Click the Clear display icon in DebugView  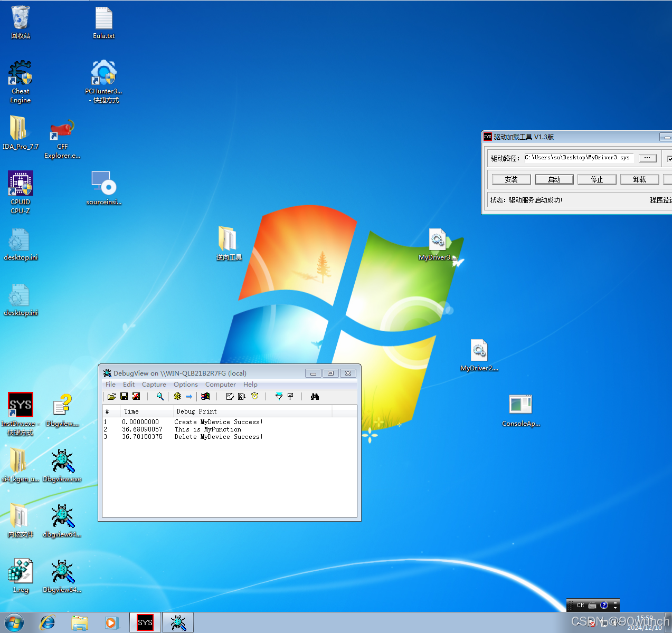(230, 397)
